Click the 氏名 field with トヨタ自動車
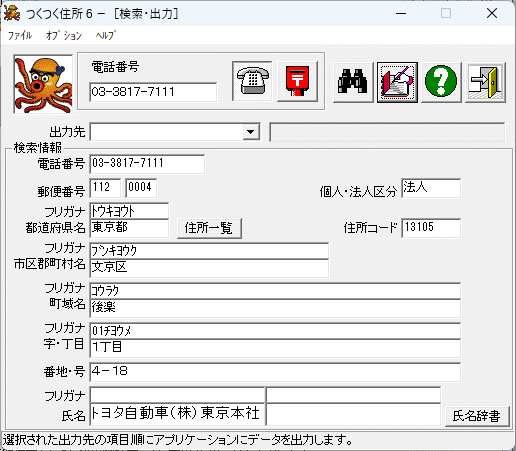Image resolution: width=516 pixels, height=451 pixels. click(177, 414)
